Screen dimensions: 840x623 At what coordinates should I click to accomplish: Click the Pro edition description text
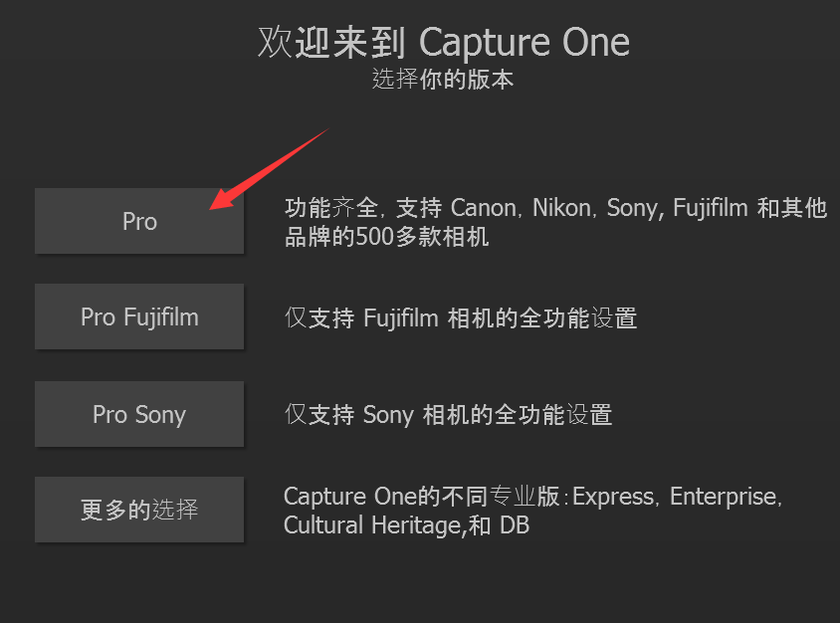click(x=547, y=221)
